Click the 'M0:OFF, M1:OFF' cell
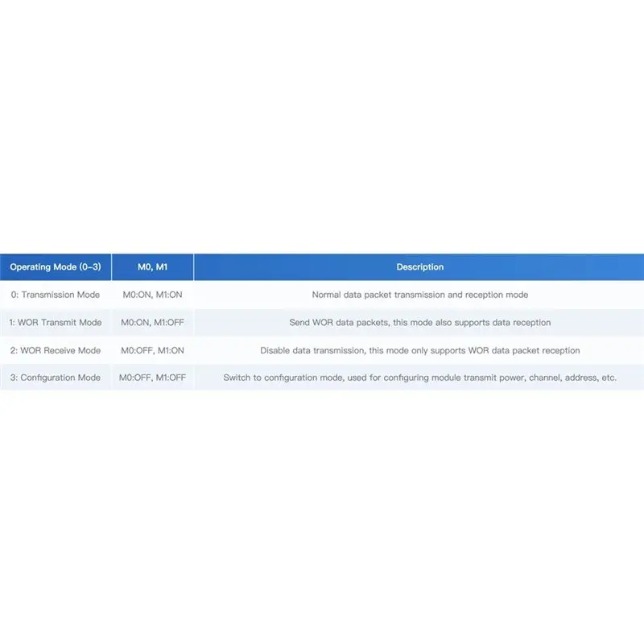The height and width of the screenshot is (644, 644). click(152, 378)
